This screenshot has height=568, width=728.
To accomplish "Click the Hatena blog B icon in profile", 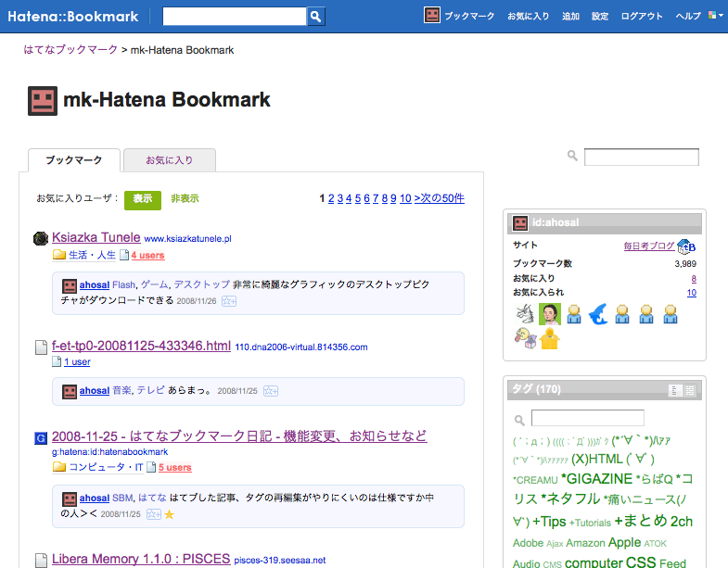I will [686, 246].
